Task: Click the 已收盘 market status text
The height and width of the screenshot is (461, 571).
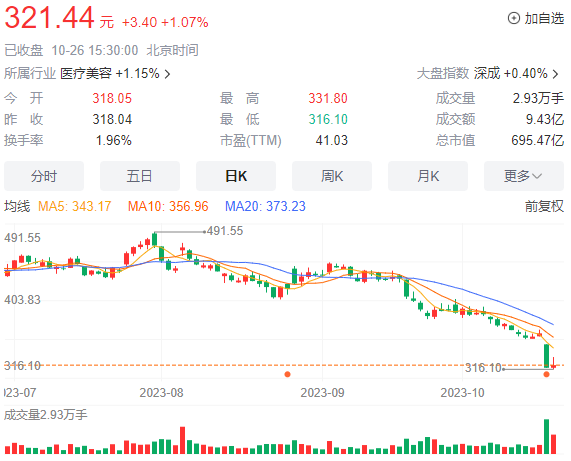Action: point(24,50)
